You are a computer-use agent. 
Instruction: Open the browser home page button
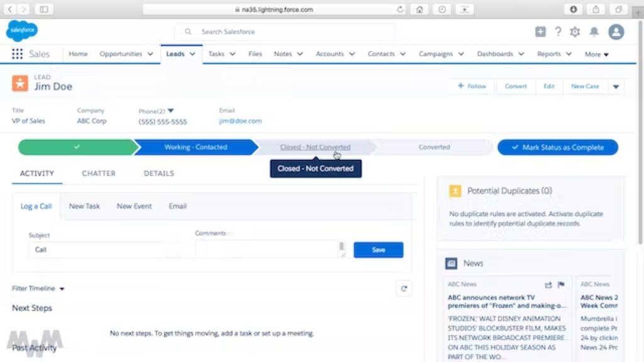pos(419,9)
